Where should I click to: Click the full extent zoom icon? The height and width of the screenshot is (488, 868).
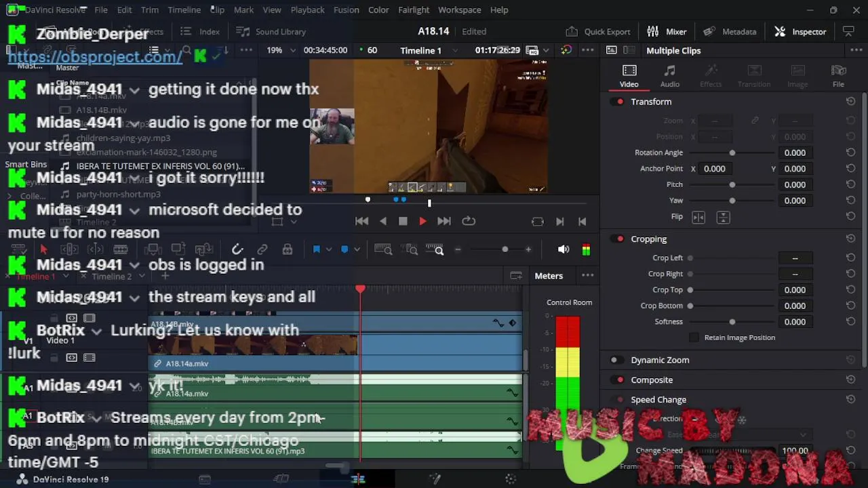[x=383, y=250]
